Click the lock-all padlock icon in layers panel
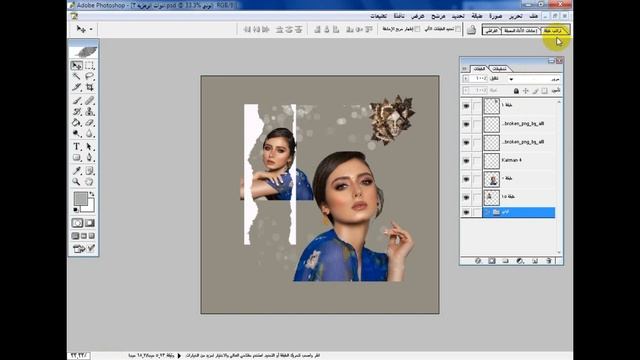 tap(516, 91)
